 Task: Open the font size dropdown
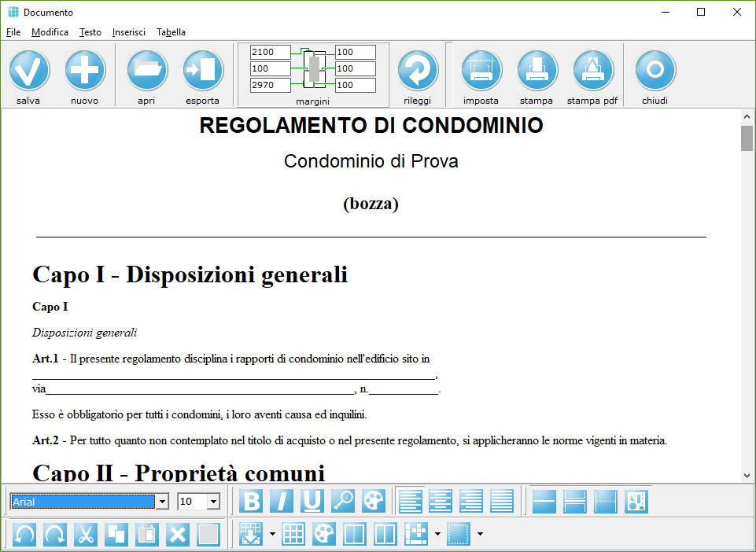(x=212, y=502)
